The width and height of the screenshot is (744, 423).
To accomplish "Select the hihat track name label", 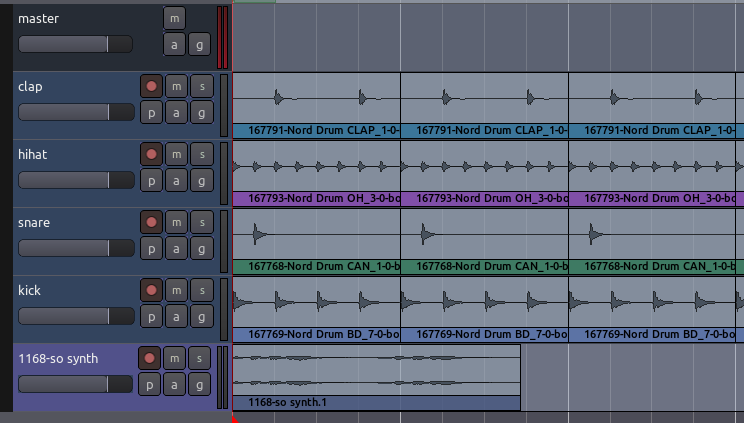I will coord(32,154).
